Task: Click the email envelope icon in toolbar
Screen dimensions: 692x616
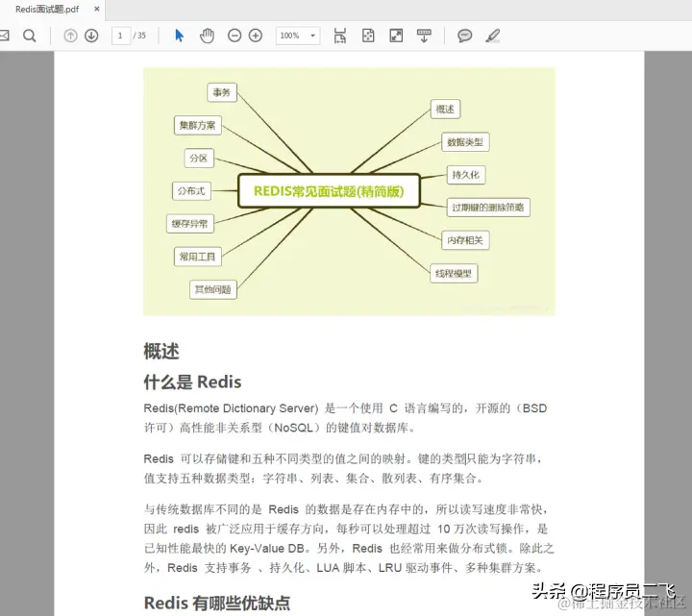Action: (4, 36)
